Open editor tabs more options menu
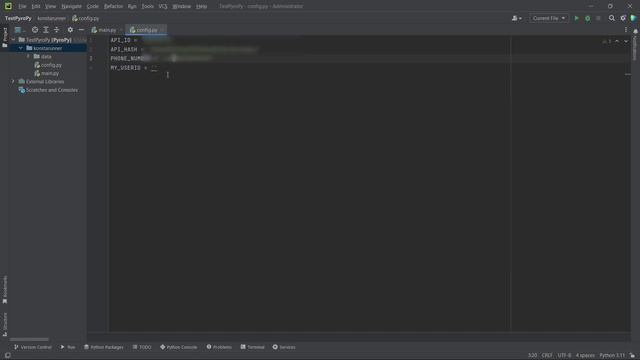This screenshot has height=360, width=640. click(626, 30)
